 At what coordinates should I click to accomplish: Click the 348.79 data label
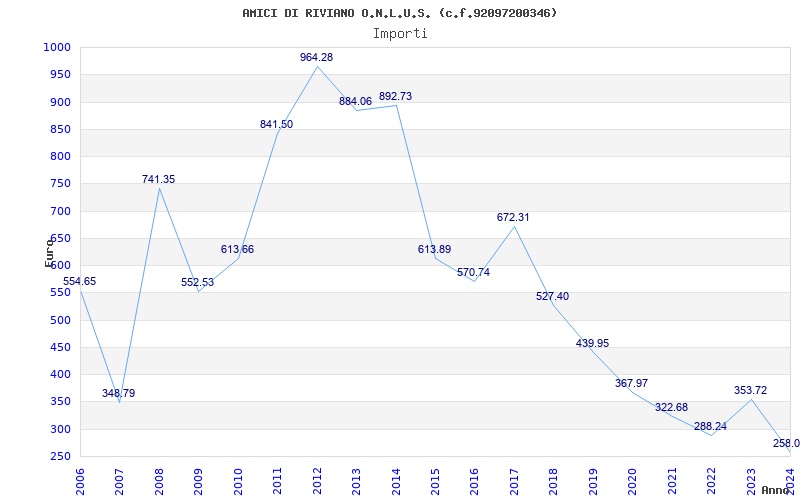pos(118,393)
